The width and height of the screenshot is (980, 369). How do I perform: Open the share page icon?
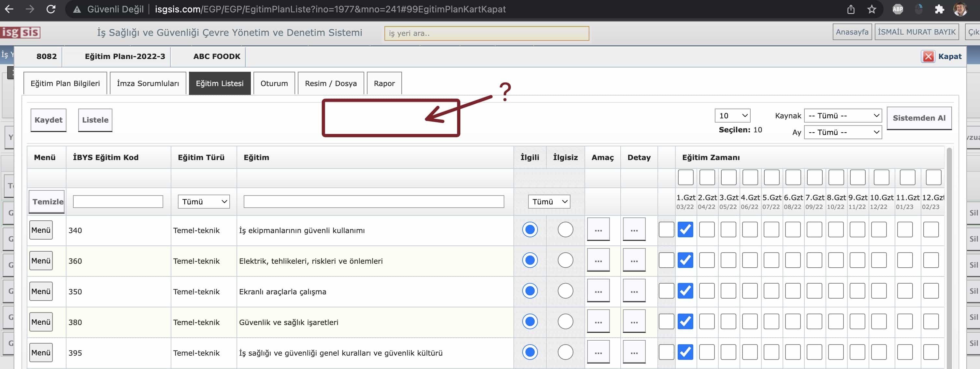coord(851,9)
